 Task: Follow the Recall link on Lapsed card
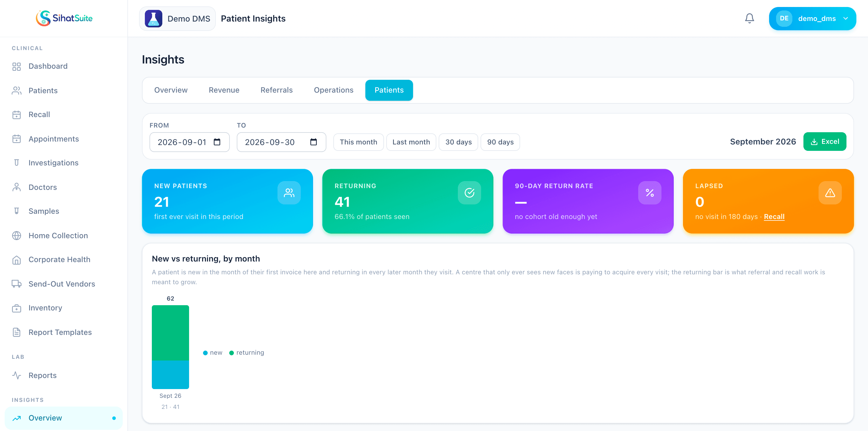[x=774, y=217]
